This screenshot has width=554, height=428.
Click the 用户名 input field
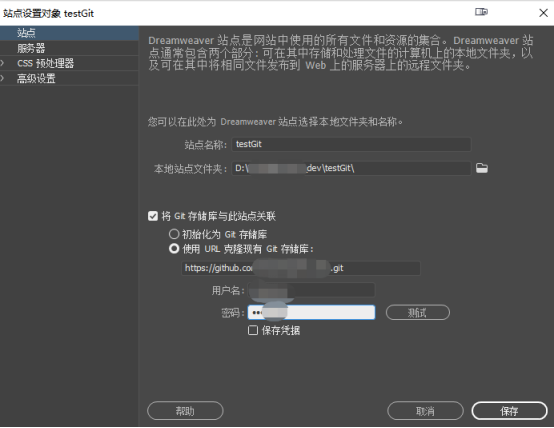click(311, 290)
